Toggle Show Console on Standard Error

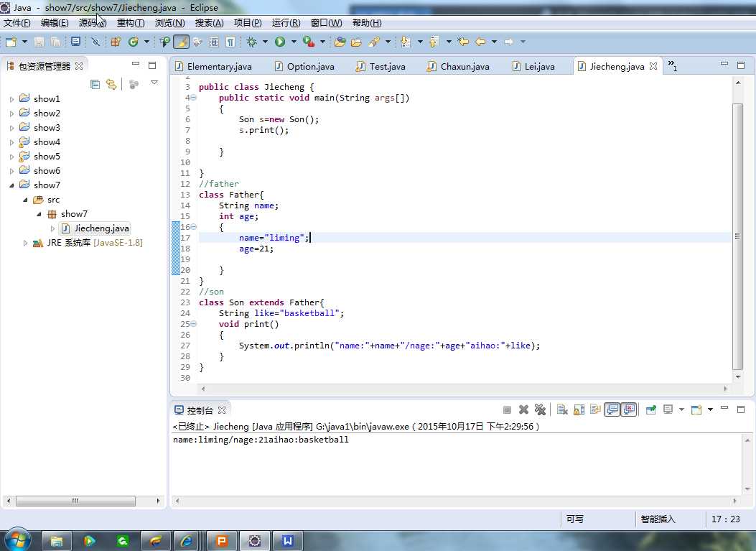629,410
